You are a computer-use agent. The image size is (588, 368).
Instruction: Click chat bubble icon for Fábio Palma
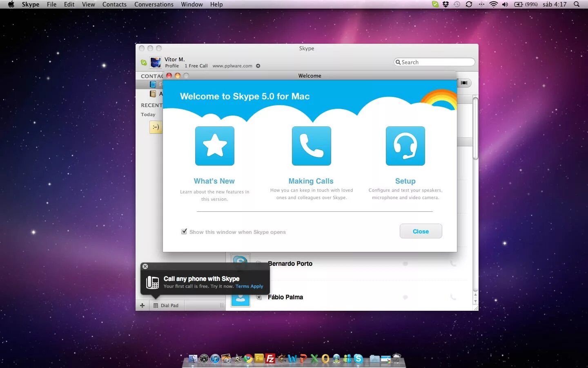[x=405, y=297]
